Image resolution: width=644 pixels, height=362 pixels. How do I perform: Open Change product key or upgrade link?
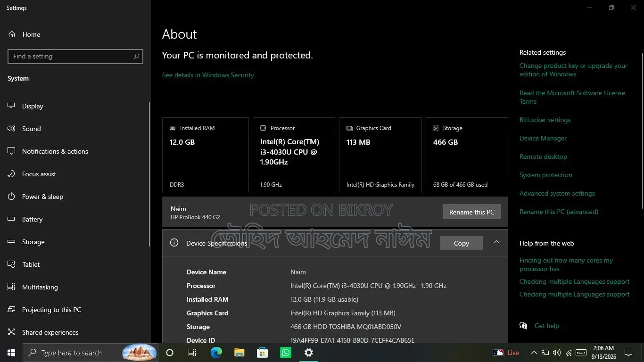point(573,70)
